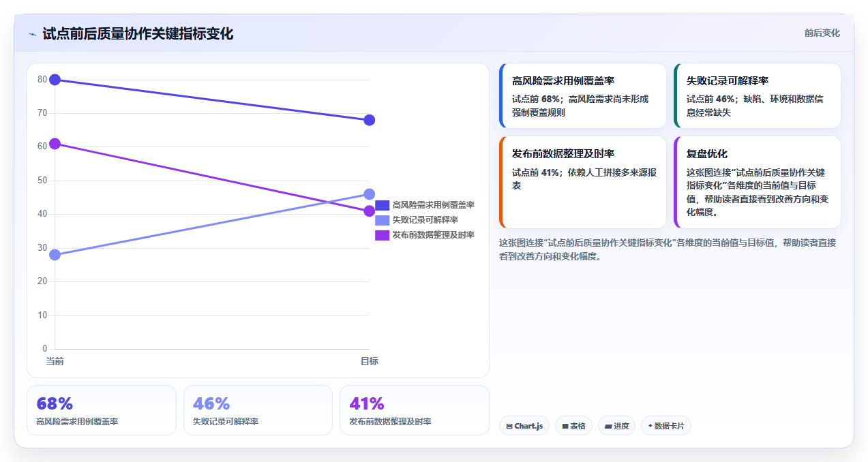Select the Chart.js tag chip
Screen dimensions: 868x462
point(524,426)
